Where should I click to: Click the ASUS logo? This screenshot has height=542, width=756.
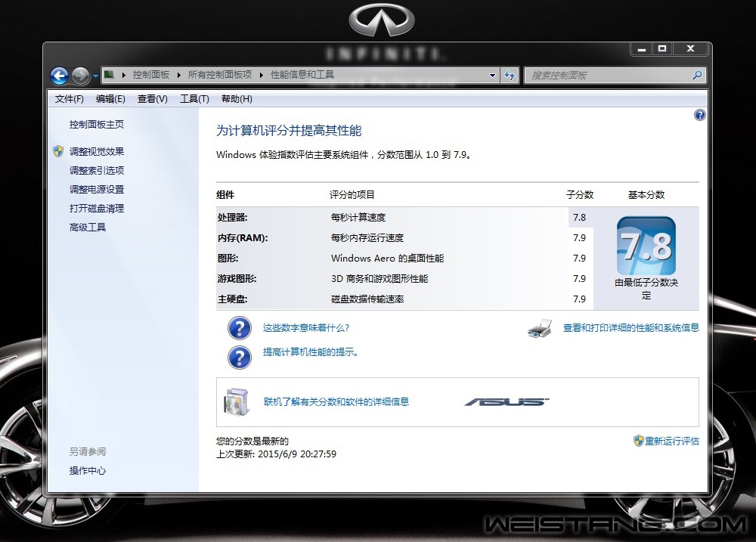507,401
